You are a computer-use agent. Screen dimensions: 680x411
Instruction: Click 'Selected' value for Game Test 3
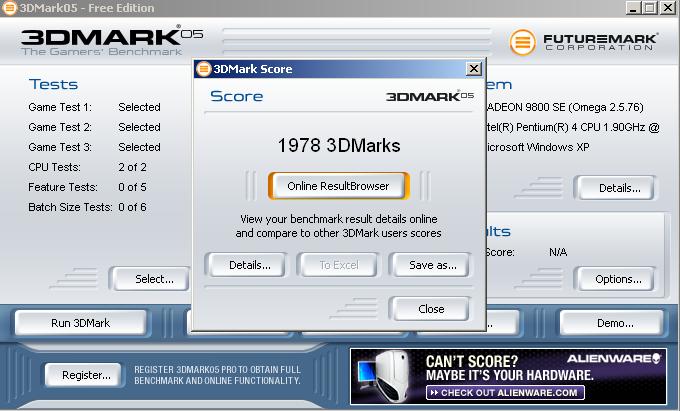pos(139,147)
